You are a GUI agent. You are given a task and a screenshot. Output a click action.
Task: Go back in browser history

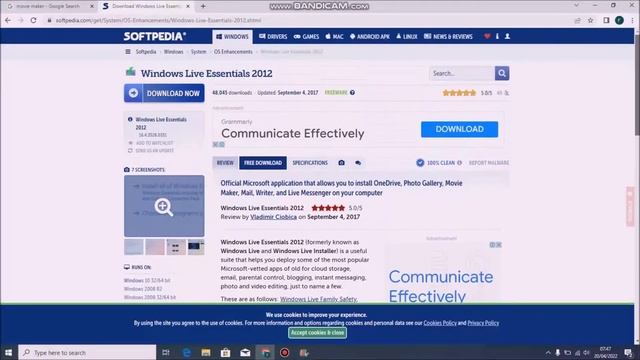tap(8, 20)
